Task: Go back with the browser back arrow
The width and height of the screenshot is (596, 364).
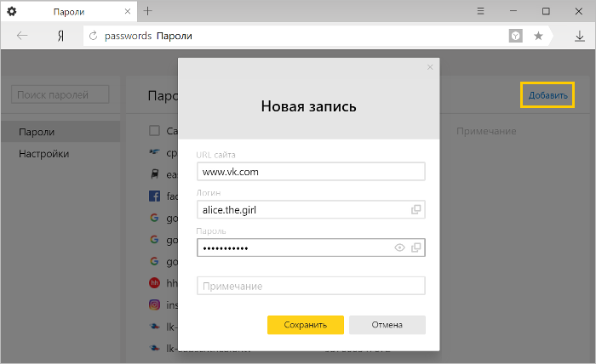Action: (x=22, y=36)
